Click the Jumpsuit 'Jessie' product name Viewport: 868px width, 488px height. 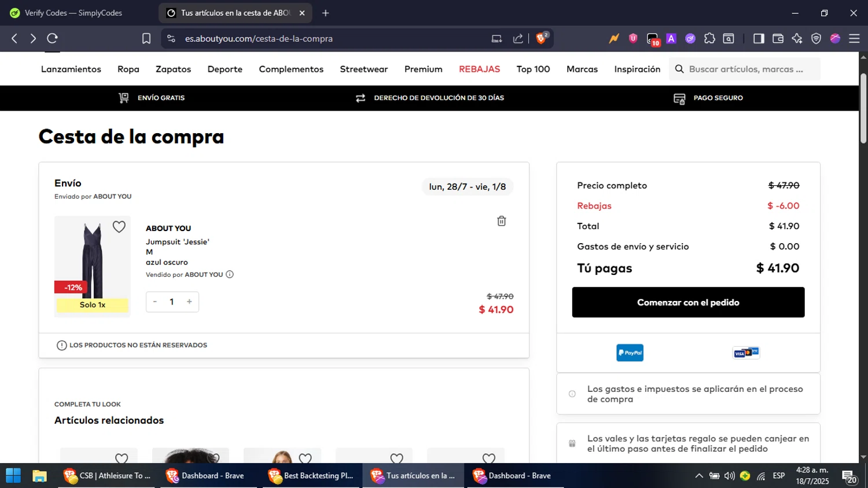pos(177,242)
